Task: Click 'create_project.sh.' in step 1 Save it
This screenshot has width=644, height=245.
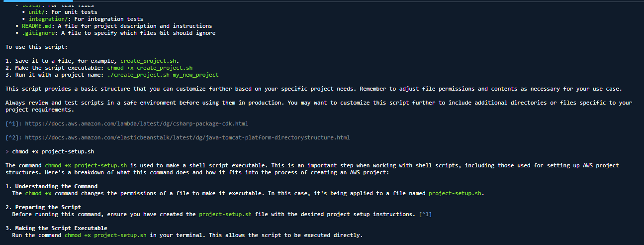Action: click(x=150, y=61)
